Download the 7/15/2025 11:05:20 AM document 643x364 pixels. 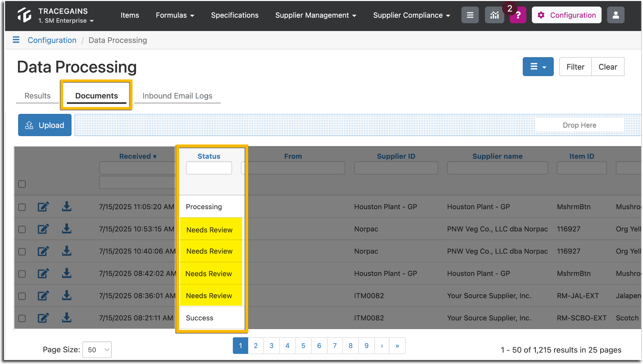click(x=67, y=207)
